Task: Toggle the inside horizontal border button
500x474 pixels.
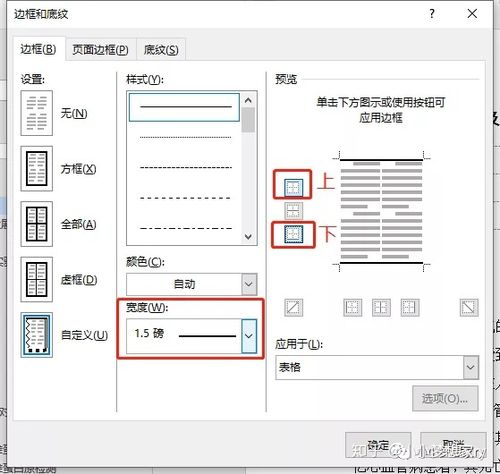Action: click(294, 211)
